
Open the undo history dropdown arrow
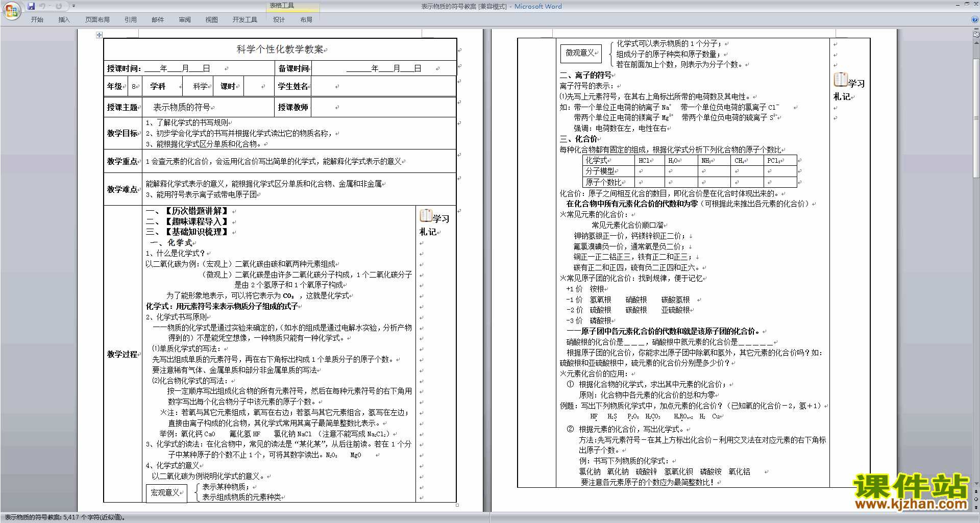[50, 6]
